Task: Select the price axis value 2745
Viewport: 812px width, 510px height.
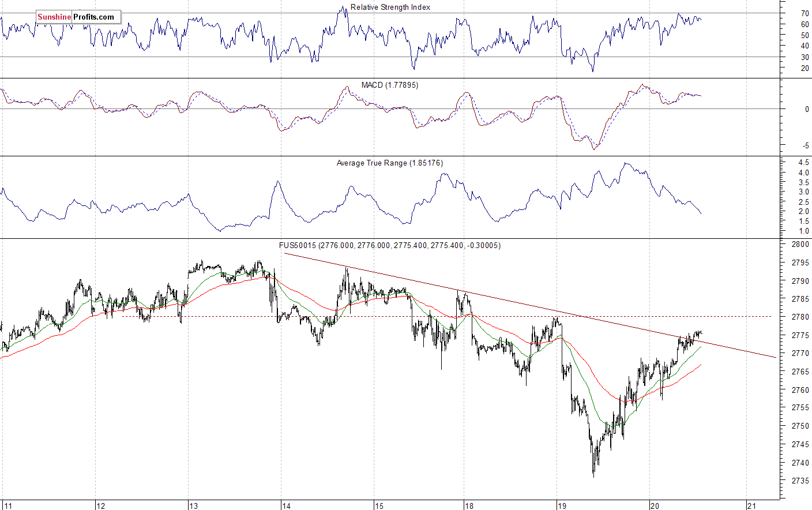Action: (x=800, y=445)
